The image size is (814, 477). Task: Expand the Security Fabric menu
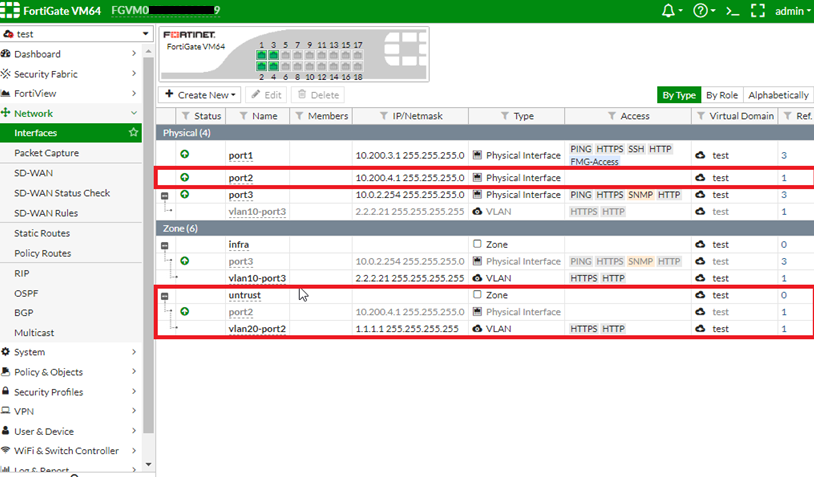pos(71,74)
